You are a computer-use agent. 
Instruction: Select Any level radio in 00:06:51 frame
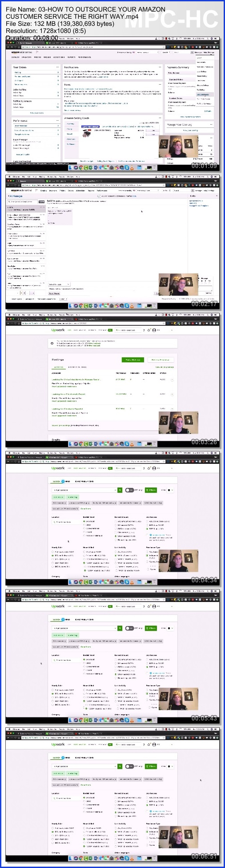pyautogui.click(x=84, y=798)
